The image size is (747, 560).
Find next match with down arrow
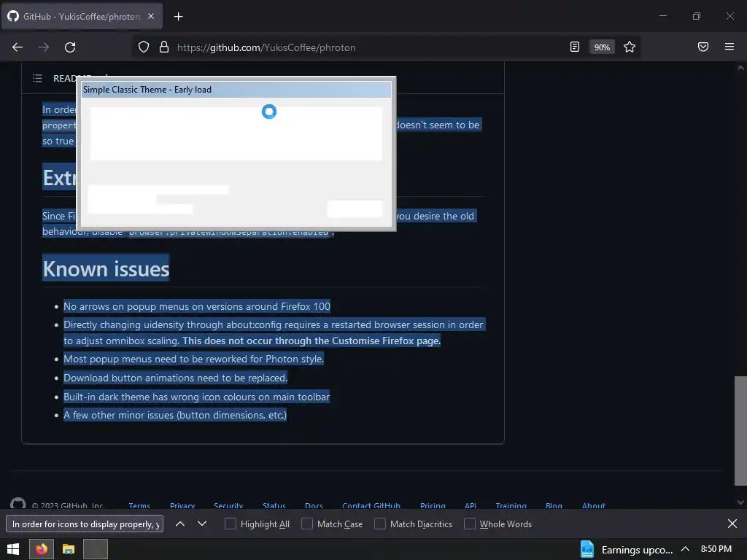coord(202,524)
